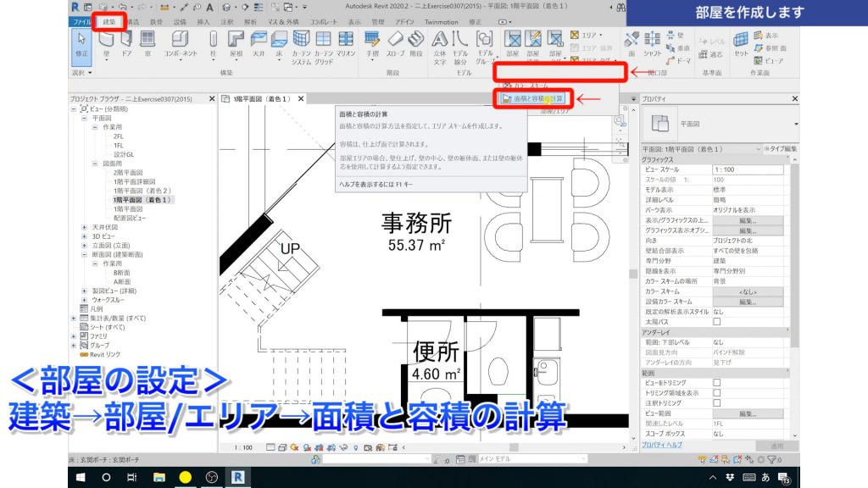Select the Shaft opening tool
The image size is (868, 488).
click(652, 41)
